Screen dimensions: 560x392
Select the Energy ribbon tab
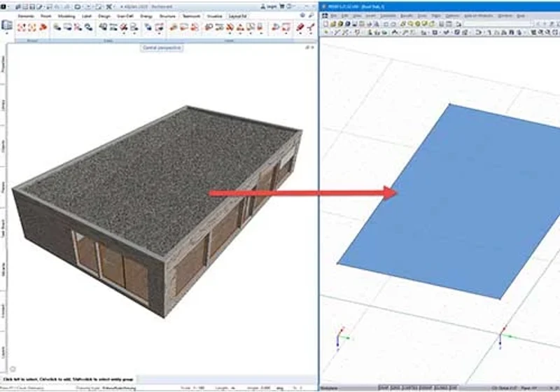click(146, 16)
